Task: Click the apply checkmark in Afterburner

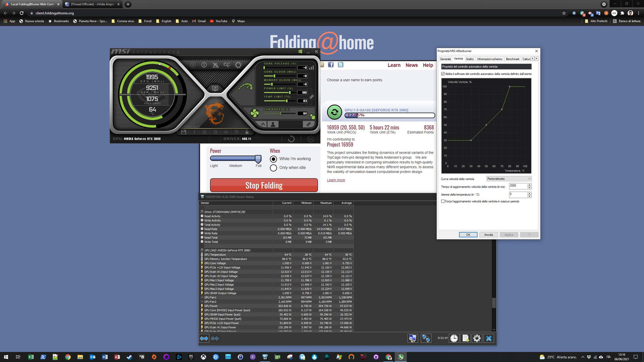Action: click(x=310, y=139)
